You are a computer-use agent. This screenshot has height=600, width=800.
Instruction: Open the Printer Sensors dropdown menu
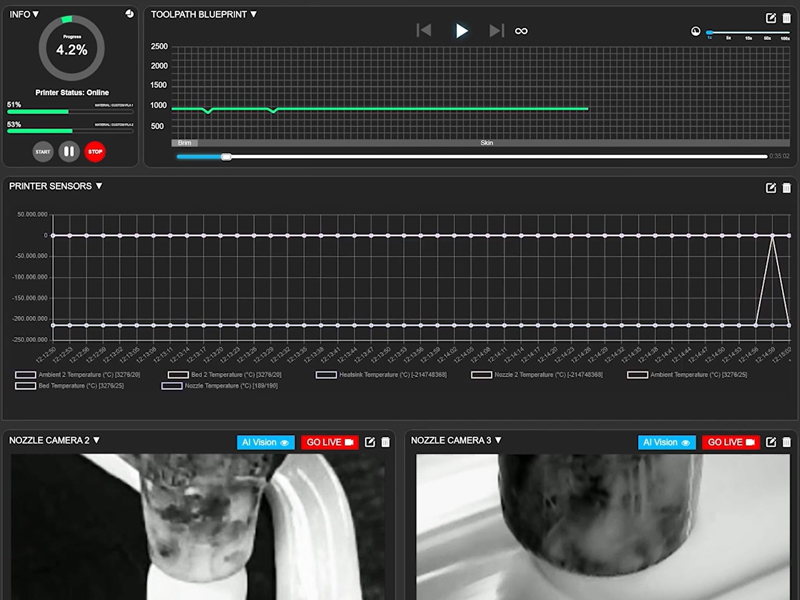pos(99,186)
